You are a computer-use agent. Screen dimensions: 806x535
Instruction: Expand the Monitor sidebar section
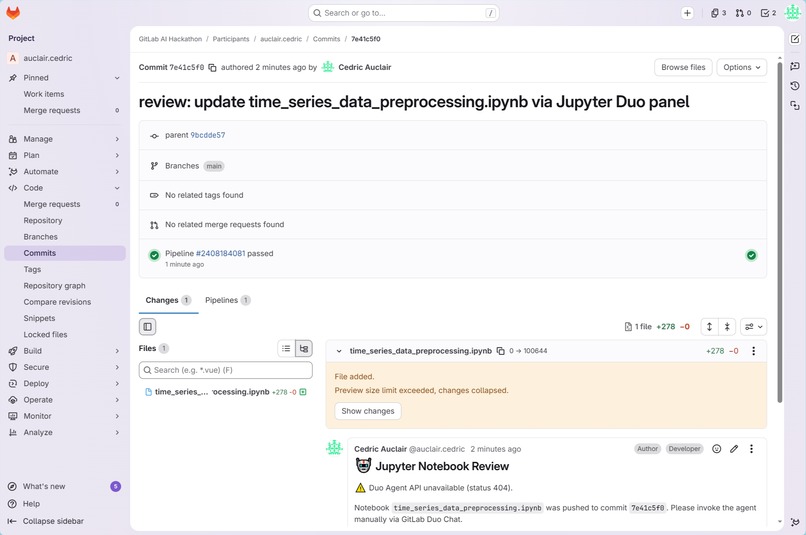click(117, 416)
